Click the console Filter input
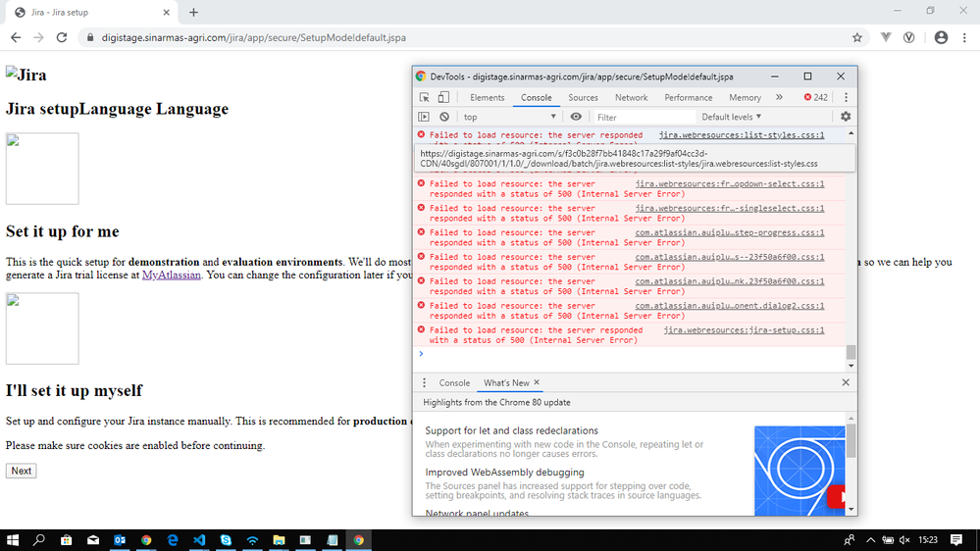980x551 pixels. [x=644, y=117]
